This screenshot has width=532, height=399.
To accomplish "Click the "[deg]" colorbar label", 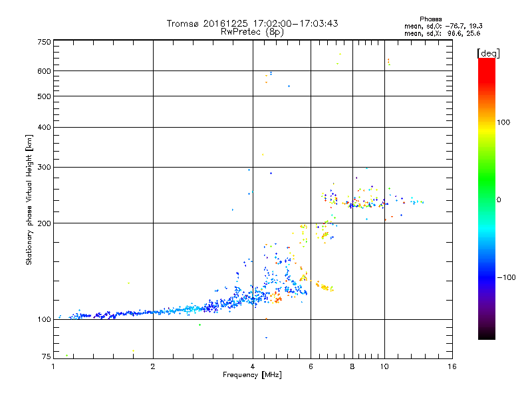I will (488, 53).
